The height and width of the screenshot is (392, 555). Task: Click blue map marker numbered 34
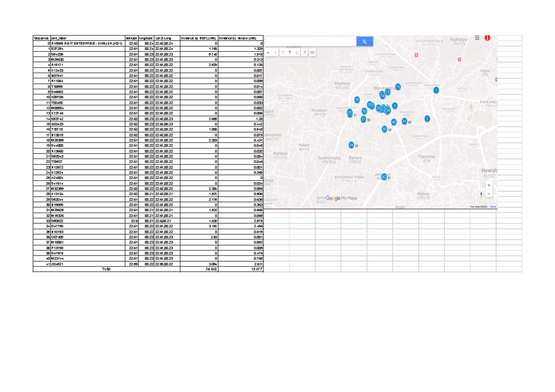pyautogui.click(x=351, y=145)
